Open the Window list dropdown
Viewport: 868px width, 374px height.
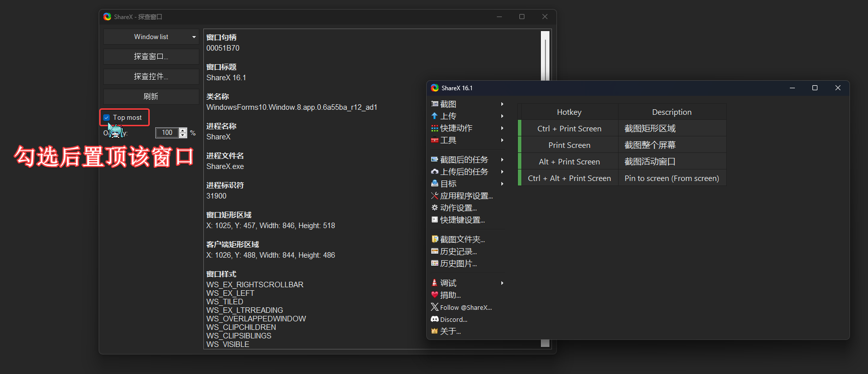pyautogui.click(x=151, y=37)
